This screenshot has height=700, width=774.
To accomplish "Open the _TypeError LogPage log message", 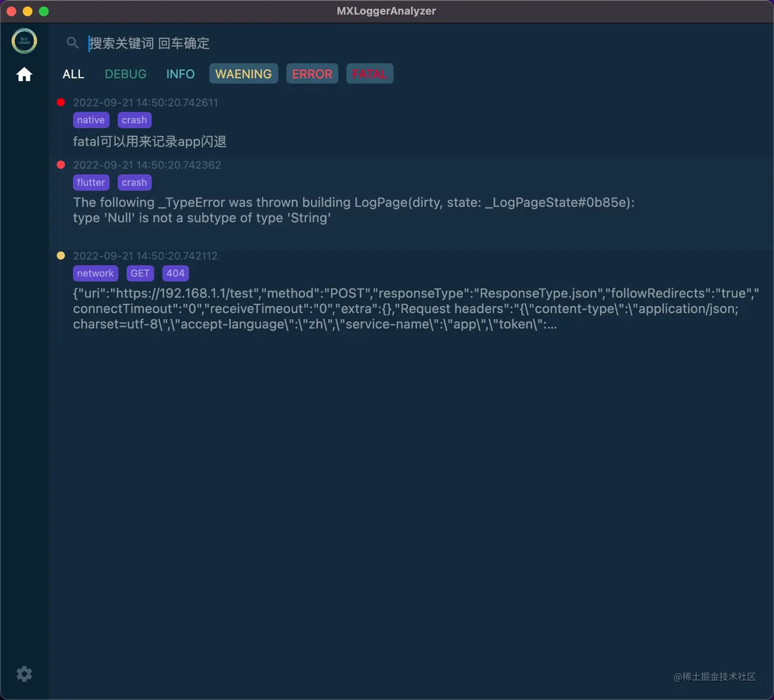I will pyautogui.click(x=354, y=210).
